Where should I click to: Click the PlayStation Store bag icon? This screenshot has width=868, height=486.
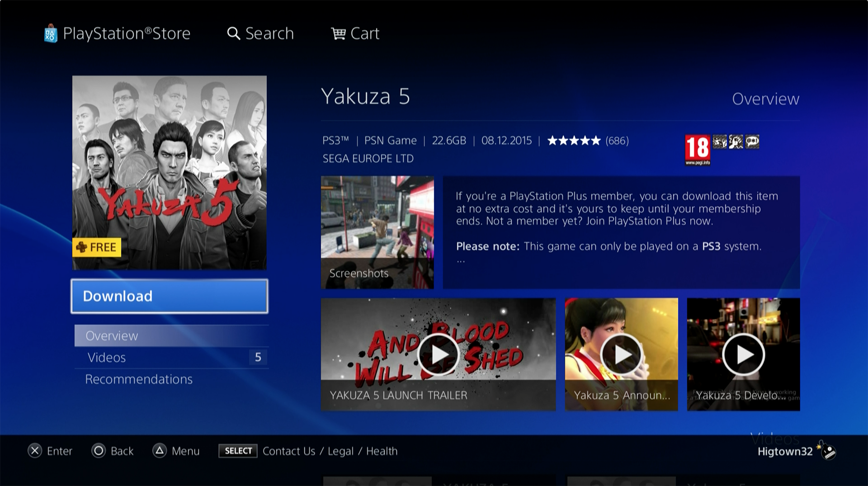pos(51,33)
